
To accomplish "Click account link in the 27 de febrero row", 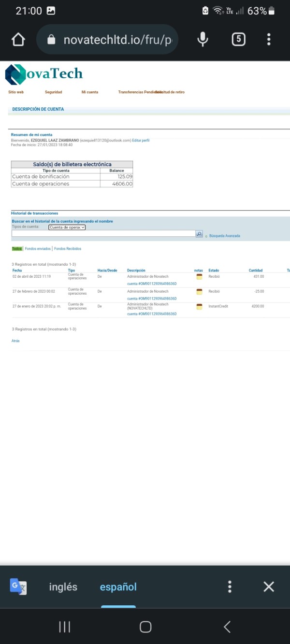I will click(152, 299).
